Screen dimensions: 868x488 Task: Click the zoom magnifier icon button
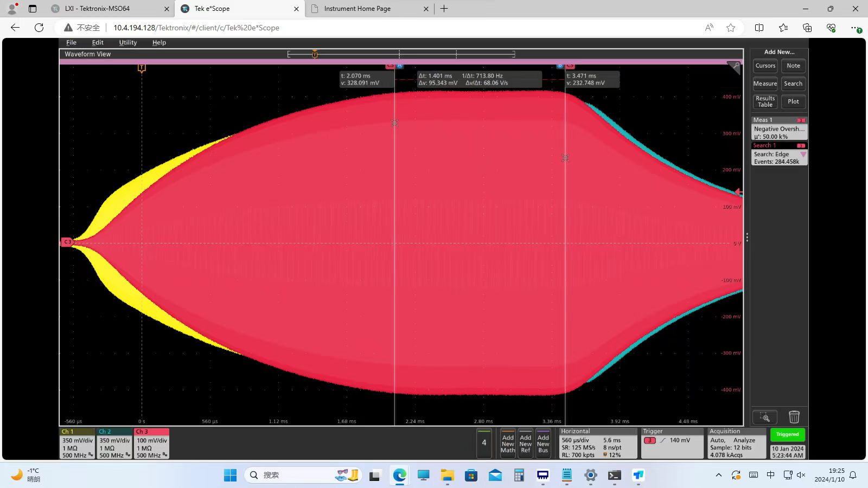click(x=765, y=417)
